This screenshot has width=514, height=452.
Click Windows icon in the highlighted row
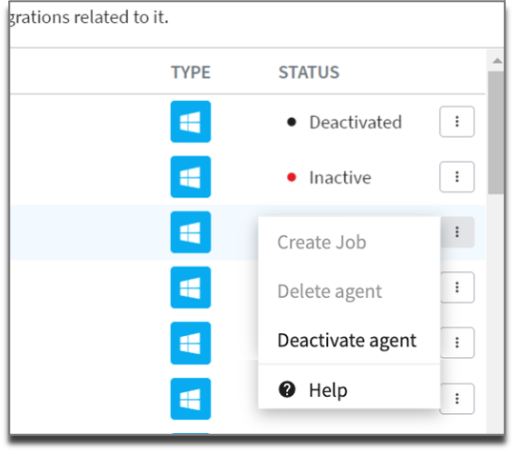coord(191,232)
